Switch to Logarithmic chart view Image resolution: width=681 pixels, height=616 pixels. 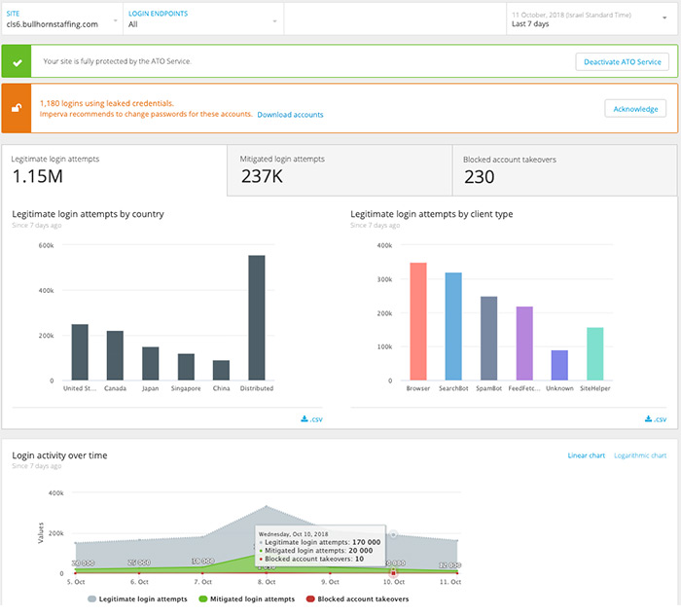click(x=640, y=455)
